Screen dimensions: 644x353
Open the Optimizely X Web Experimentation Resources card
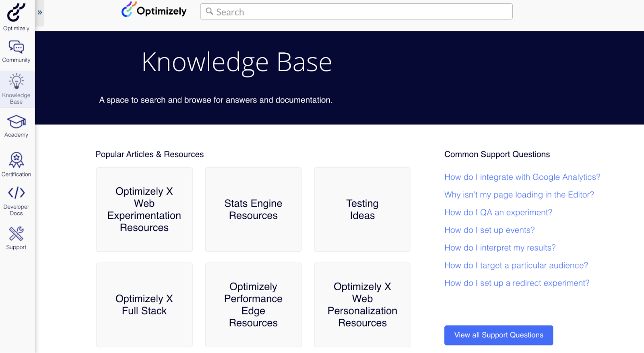[144, 209]
